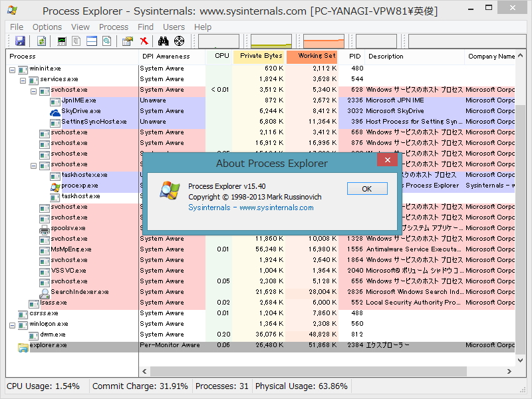Click the CPU Usage status bar field
The width and height of the screenshot is (532, 399).
pyautogui.click(x=40, y=386)
